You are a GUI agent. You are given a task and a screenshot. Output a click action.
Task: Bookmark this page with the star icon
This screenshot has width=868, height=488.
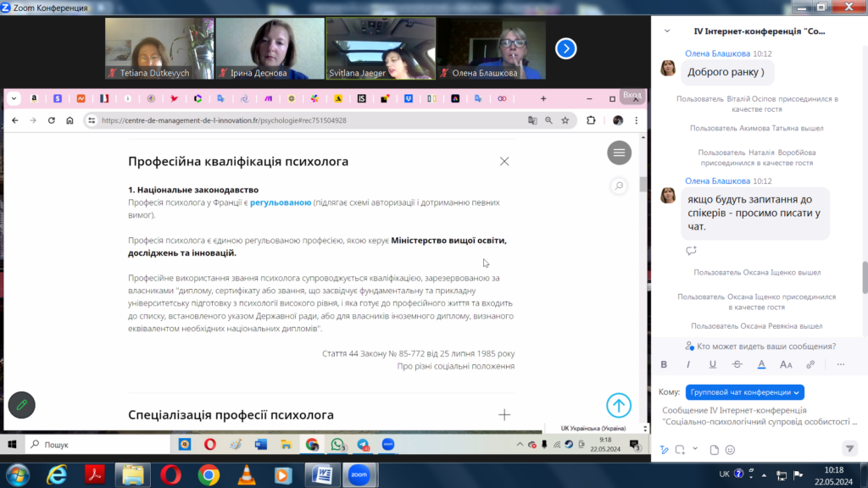[565, 120]
